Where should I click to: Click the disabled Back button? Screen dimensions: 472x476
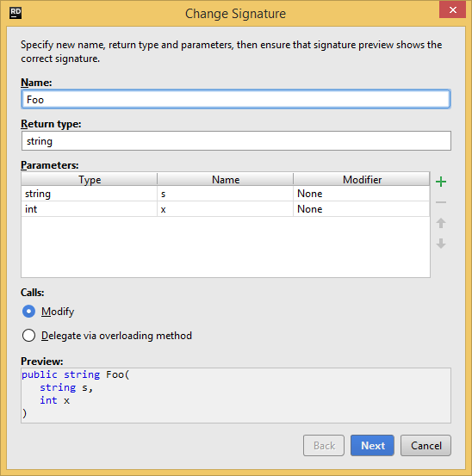click(324, 445)
